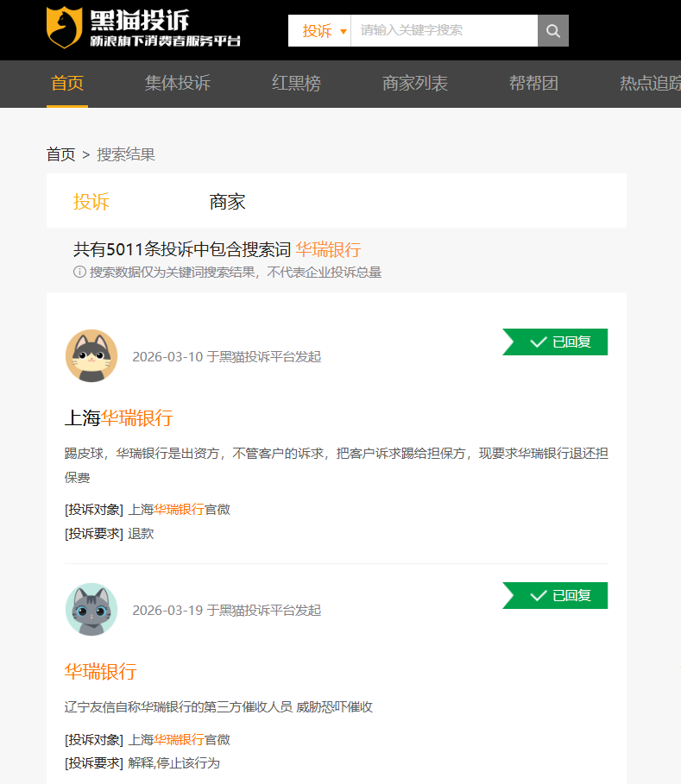
Task: Click the teal cat avatar of second complaint
Action: (x=91, y=609)
